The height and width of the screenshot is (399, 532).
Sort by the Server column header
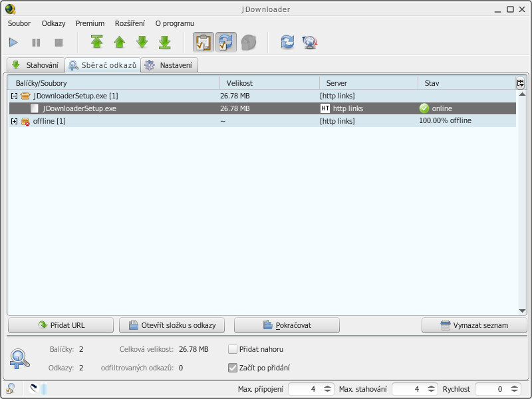point(369,83)
